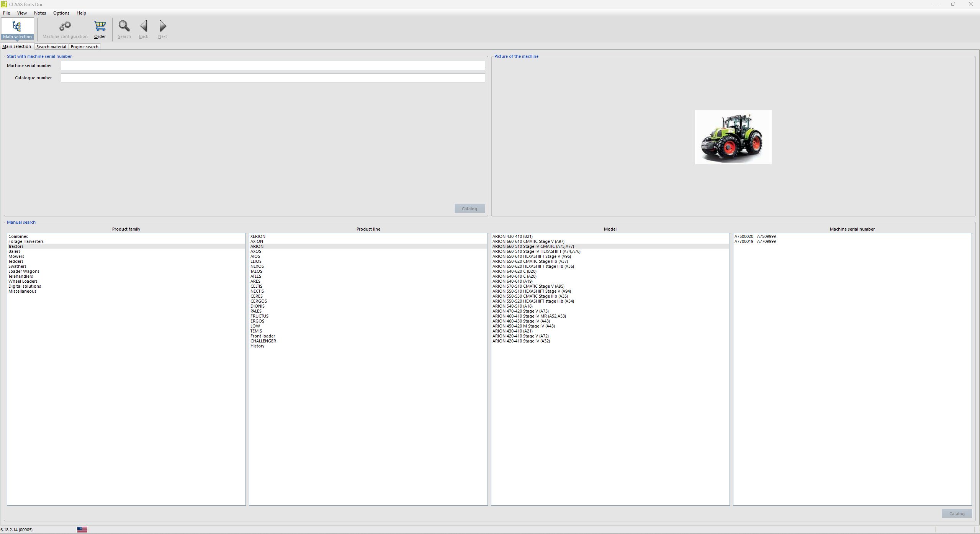Click the Back navigation arrow icon

pos(143,26)
